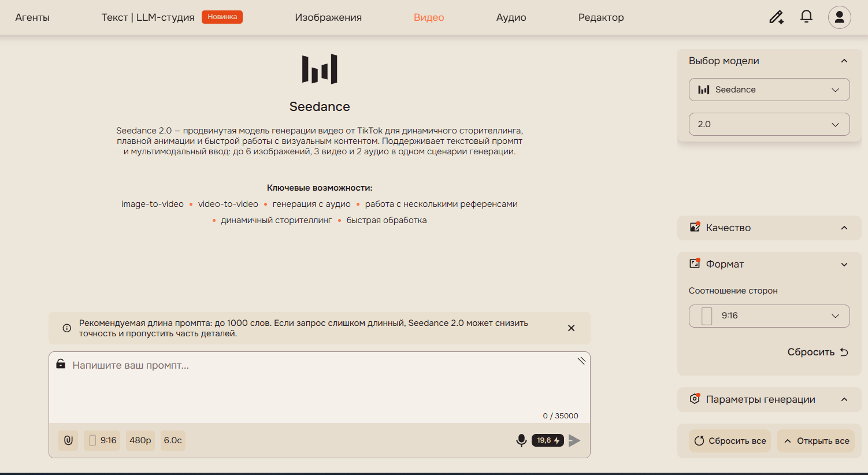Click the large Seedance logo

[320, 69]
